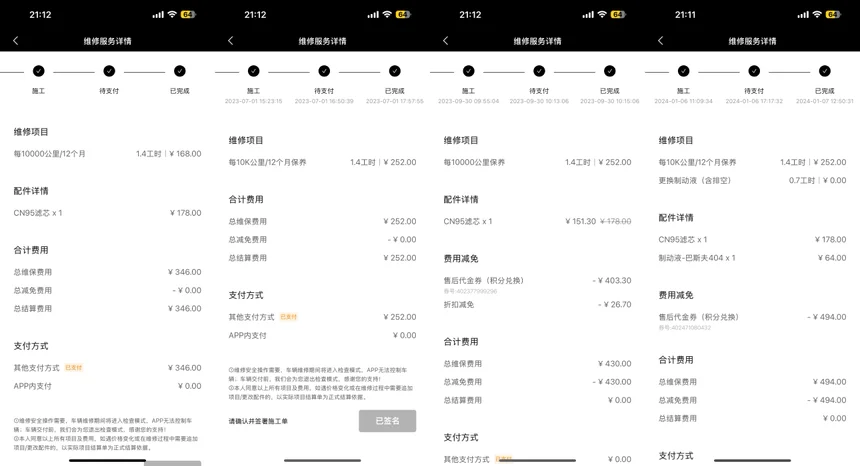The width and height of the screenshot is (860, 466).
Task: Select 待支付 step checkmark dated 2023-09-30 10:13:06
Action: (x=539, y=71)
